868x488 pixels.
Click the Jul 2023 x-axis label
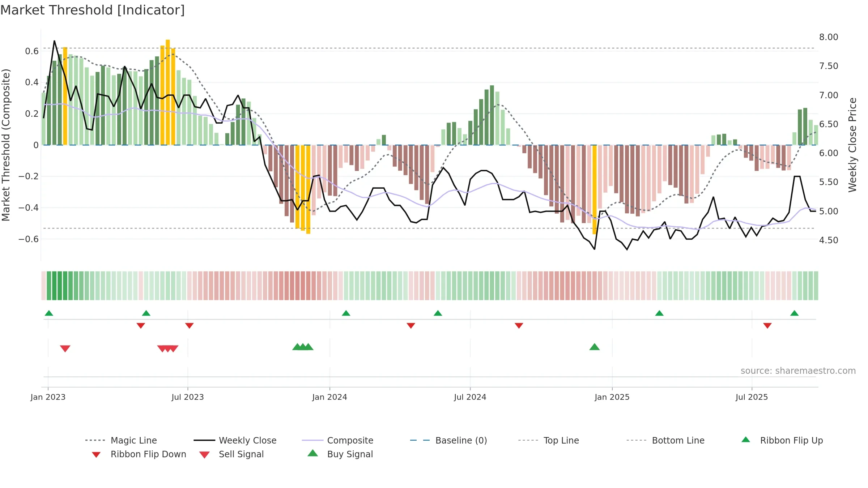[x=188, y=397]
